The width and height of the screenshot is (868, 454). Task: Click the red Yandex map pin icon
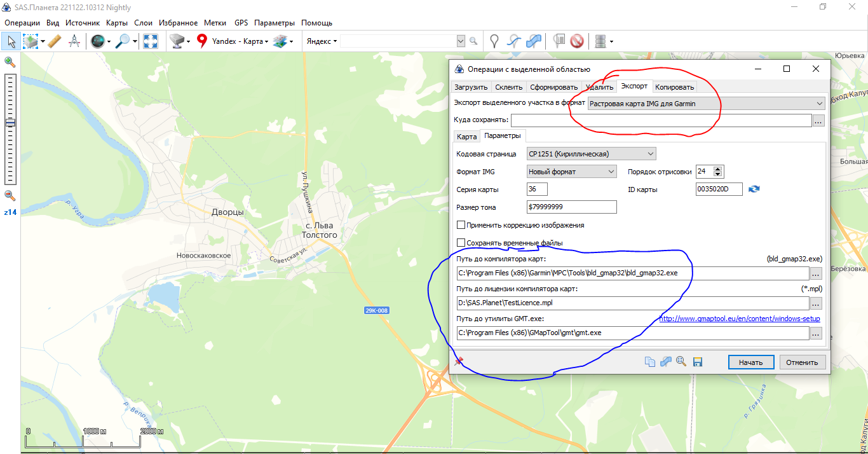tap(202, 41)
